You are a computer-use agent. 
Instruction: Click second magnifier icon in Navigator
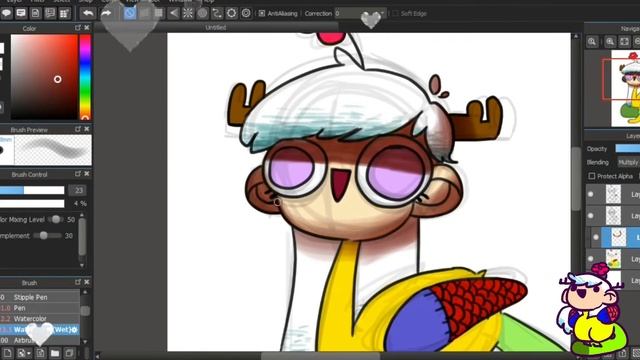click(610, 42)
